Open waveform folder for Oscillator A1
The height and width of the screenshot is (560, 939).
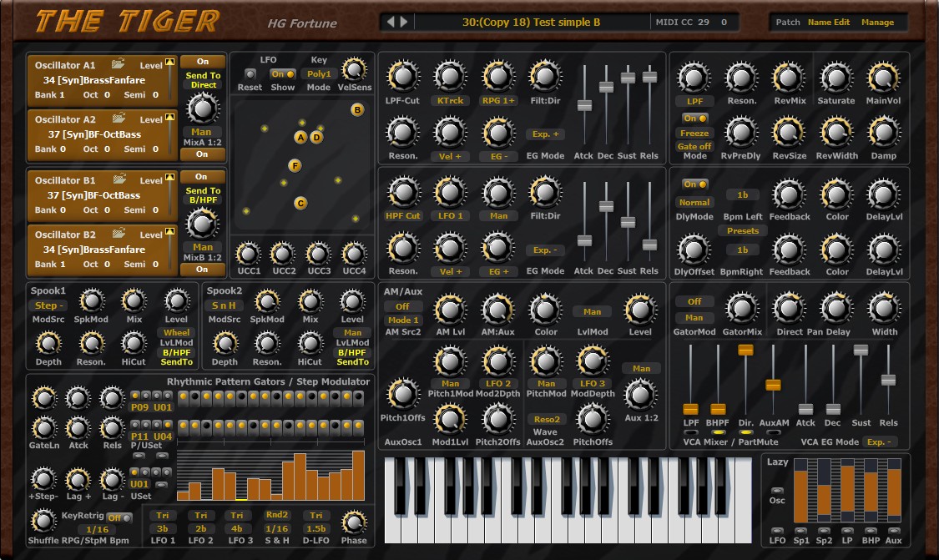pyautogui.click(x=118, y=63)
